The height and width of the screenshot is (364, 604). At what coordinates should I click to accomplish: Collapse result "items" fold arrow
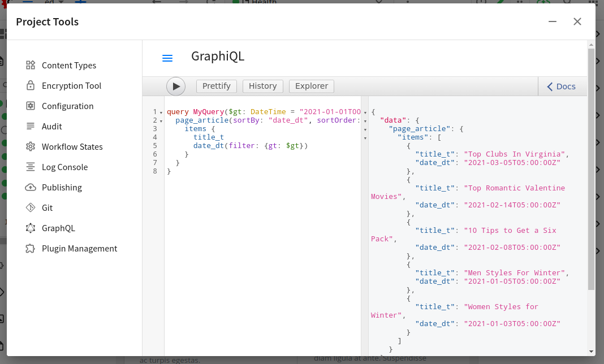365,138
